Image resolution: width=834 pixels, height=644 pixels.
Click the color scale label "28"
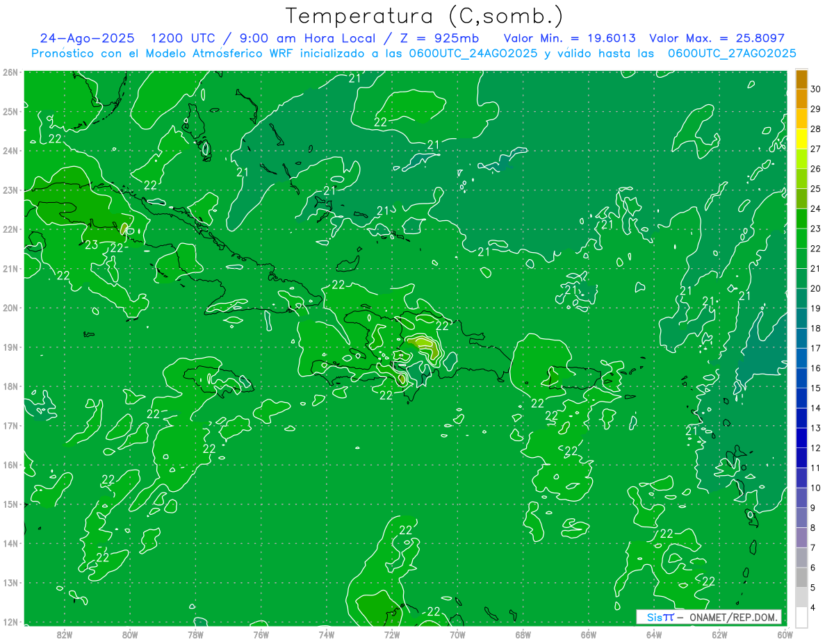click(816, 129)
